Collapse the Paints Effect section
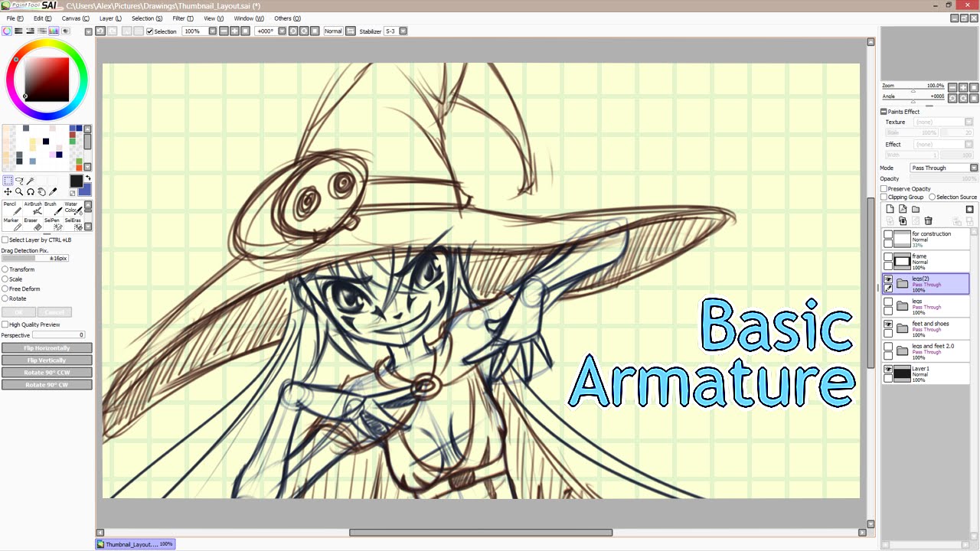Image resolution: width=980 pixels, height=551 pixels. [884, 112]
